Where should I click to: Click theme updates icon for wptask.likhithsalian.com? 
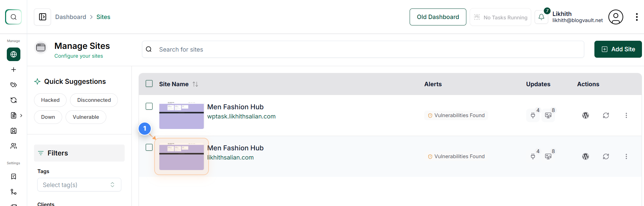pos(548,115)
